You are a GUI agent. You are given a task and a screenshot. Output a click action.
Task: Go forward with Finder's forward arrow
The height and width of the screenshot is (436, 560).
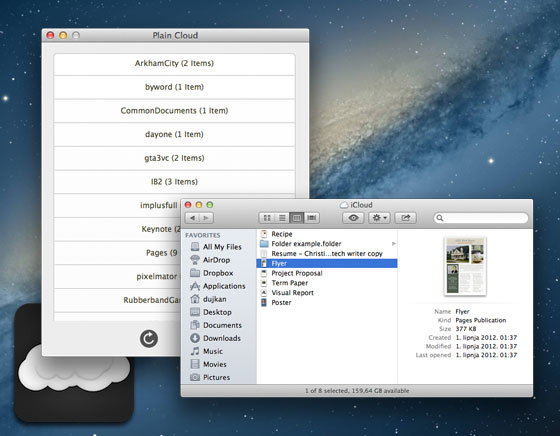click(x=206, y=218)
